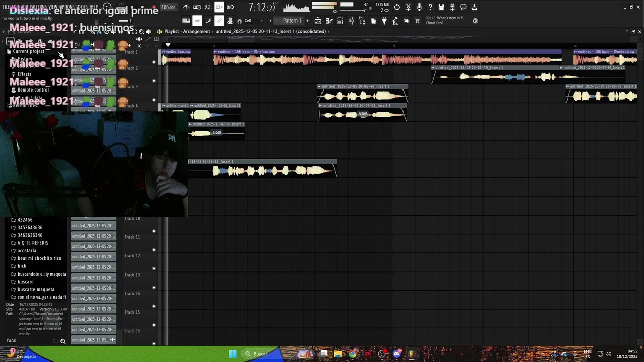Open the Playlist green speaker menu icon
Image resolution: width=644 pixels, height=362 pixels.
tap(159, 31)
